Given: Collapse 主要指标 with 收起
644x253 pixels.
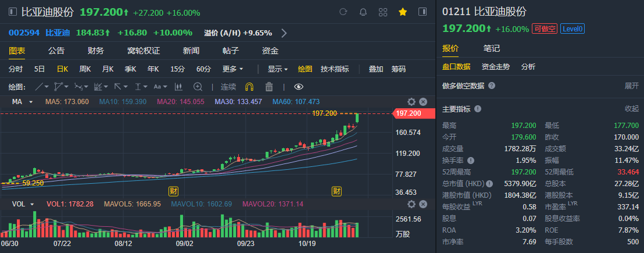Looking at the screenshot, I should pos(632,109).
